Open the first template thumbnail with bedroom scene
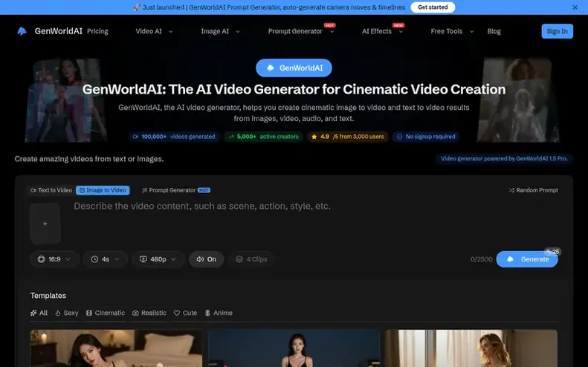588x367 pixels. [116, 348]
